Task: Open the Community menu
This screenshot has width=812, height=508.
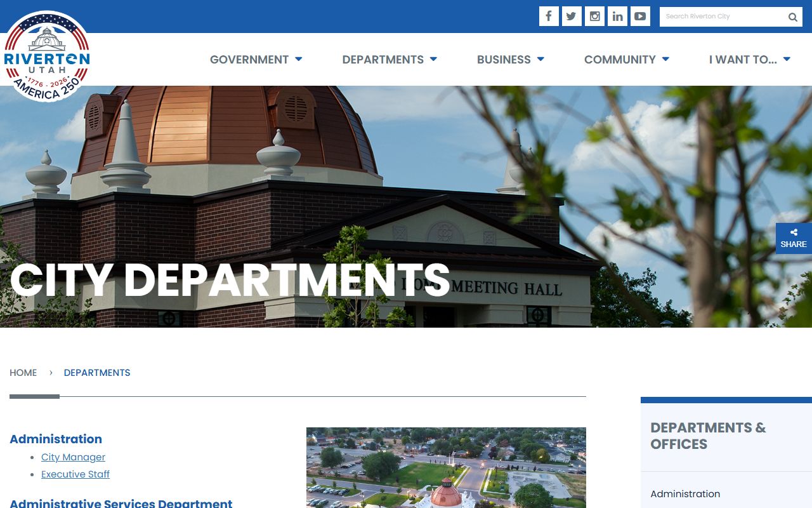Action: pyautogui.click(x=627, y=59)
